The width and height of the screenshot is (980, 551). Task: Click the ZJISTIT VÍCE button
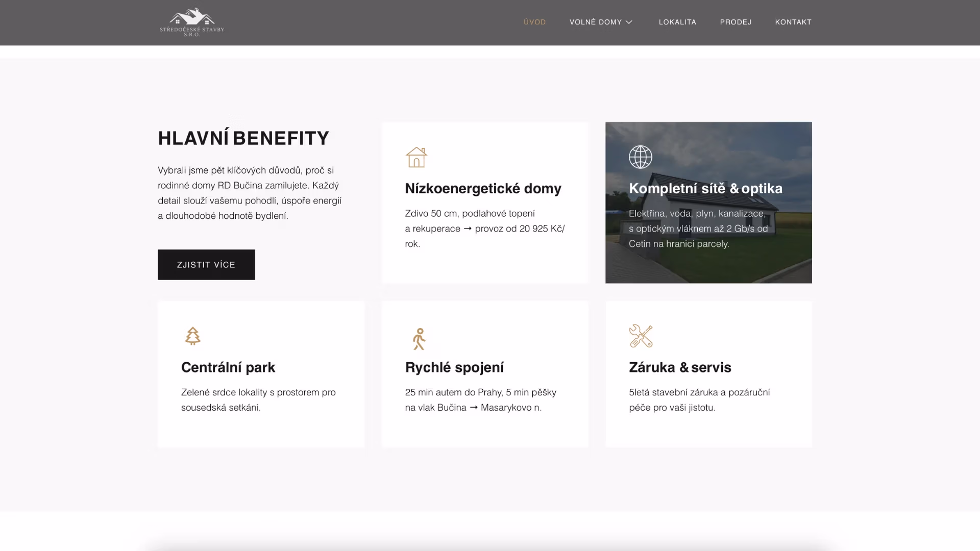pos(206,264)
